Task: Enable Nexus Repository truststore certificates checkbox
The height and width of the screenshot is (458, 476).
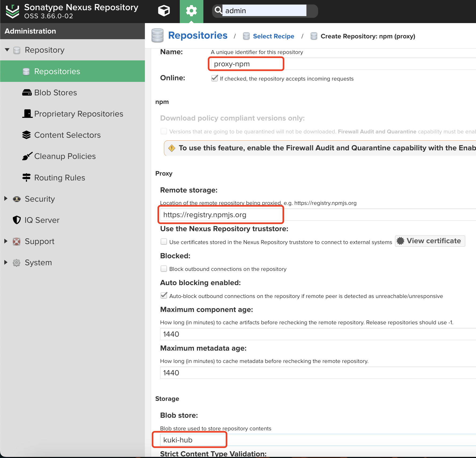Action: [164, 242]
